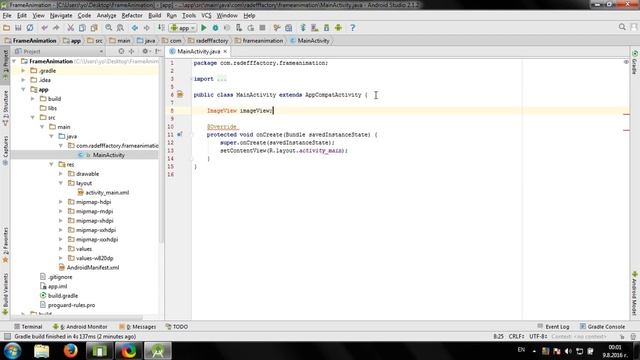
Task: Paste using the toolbar paste icon
Action: tap(94, 28)
